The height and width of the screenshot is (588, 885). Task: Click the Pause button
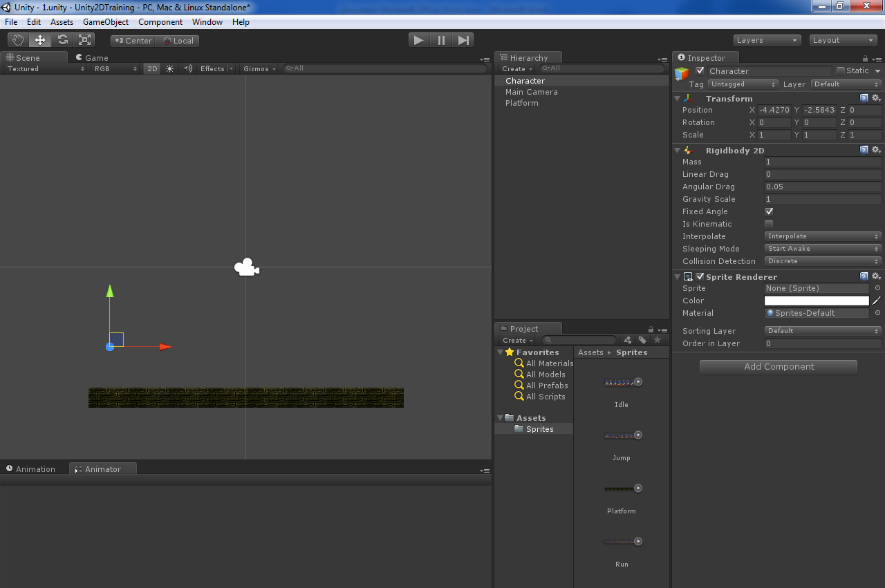[441, 40]
